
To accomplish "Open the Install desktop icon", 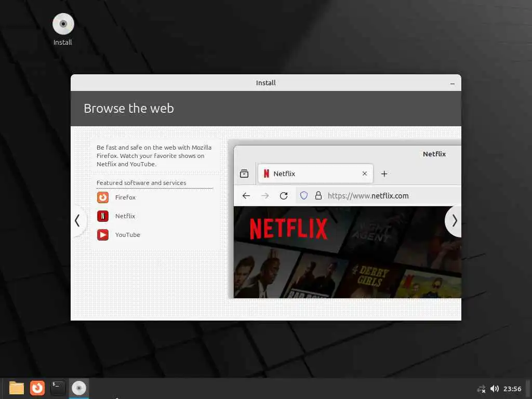I will [x=63, y=30].
